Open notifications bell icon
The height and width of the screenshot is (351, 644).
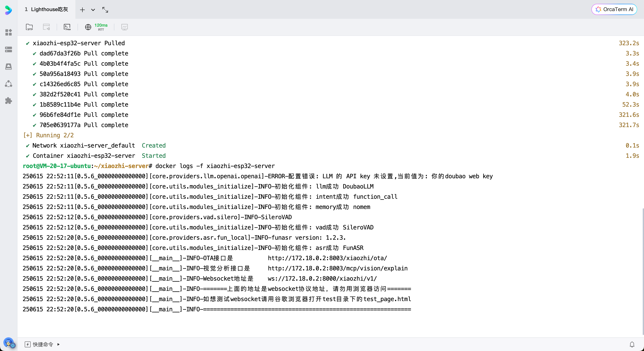[632, 344]
